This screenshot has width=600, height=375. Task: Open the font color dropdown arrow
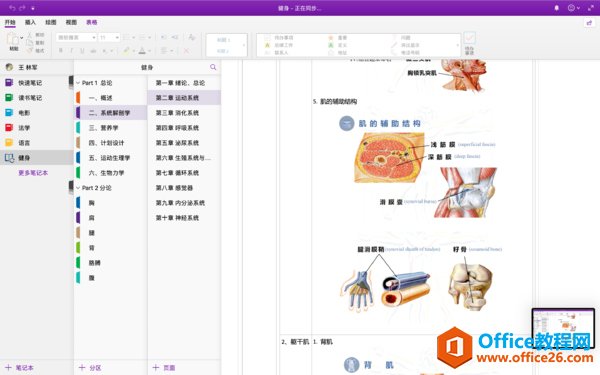[x=149, y=51]
